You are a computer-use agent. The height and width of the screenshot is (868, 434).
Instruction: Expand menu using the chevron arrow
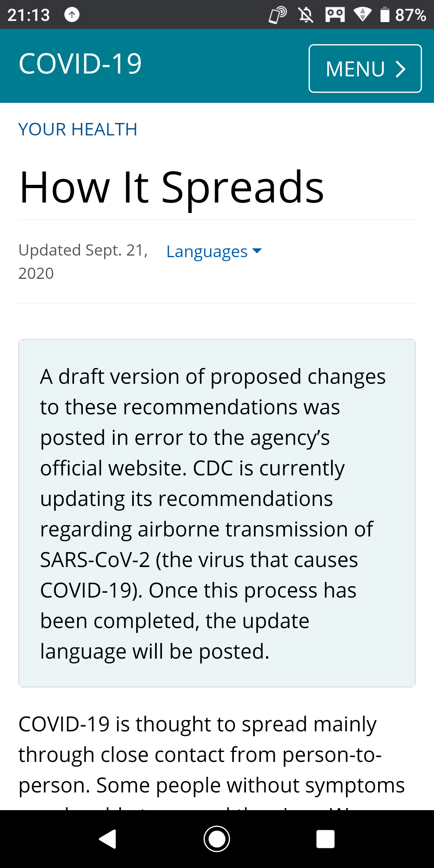pos(400,69)
